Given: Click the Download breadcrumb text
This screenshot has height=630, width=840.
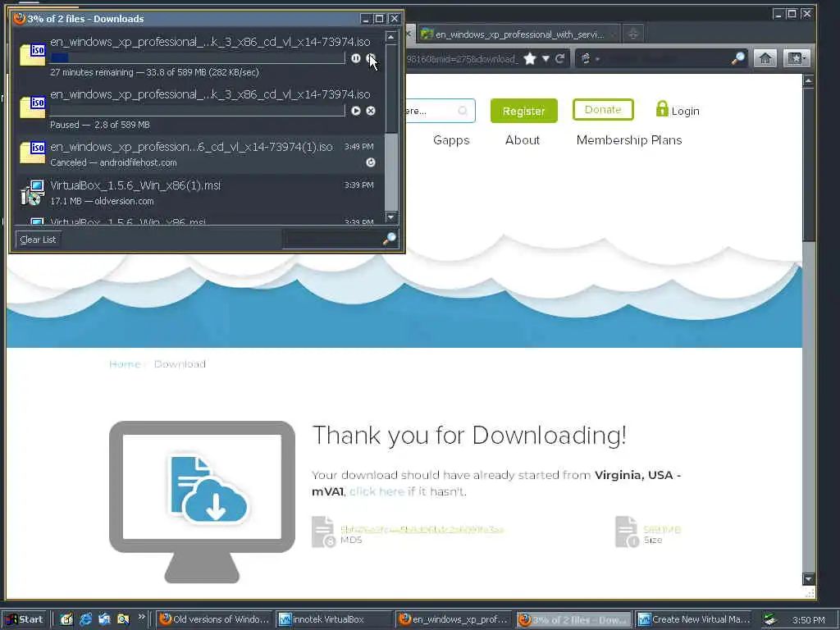Looking at the screenshot, I should [180, 364].
